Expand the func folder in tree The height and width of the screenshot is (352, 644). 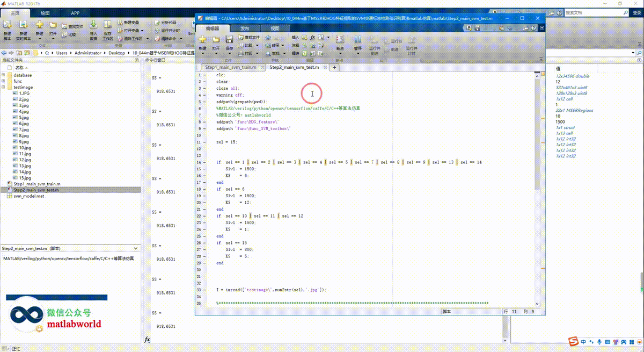pos(3,81)
